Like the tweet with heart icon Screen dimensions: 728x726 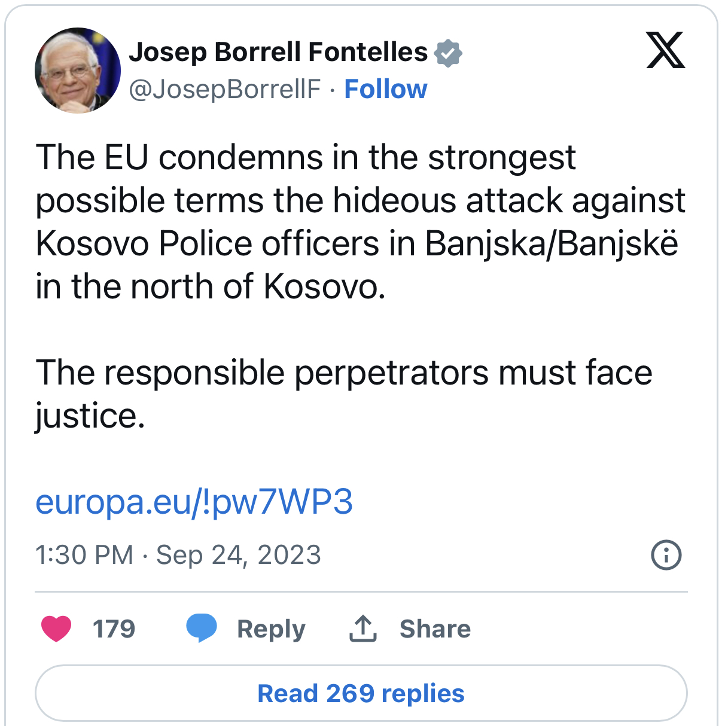[56, 629]
